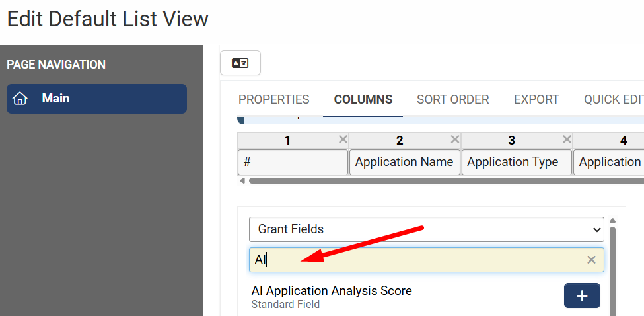Select Main in page navigation
Screen dimensions: 644x316
96,99
